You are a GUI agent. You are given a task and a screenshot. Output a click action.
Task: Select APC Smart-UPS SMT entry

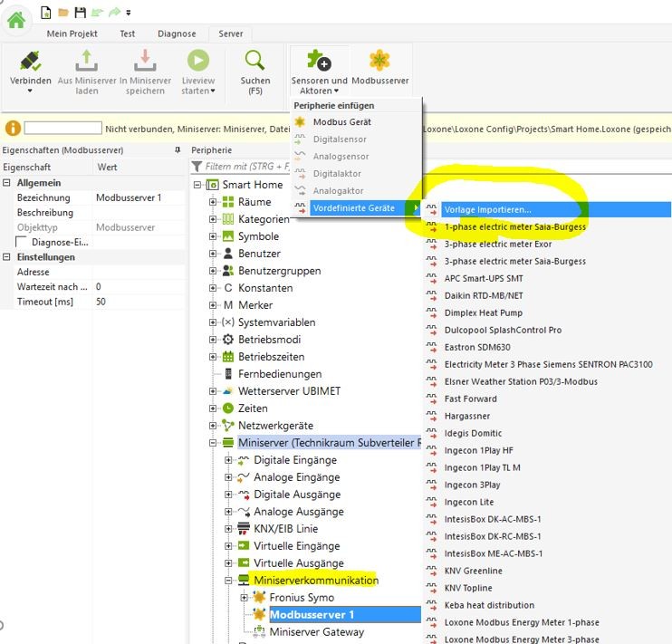(484, 279)
